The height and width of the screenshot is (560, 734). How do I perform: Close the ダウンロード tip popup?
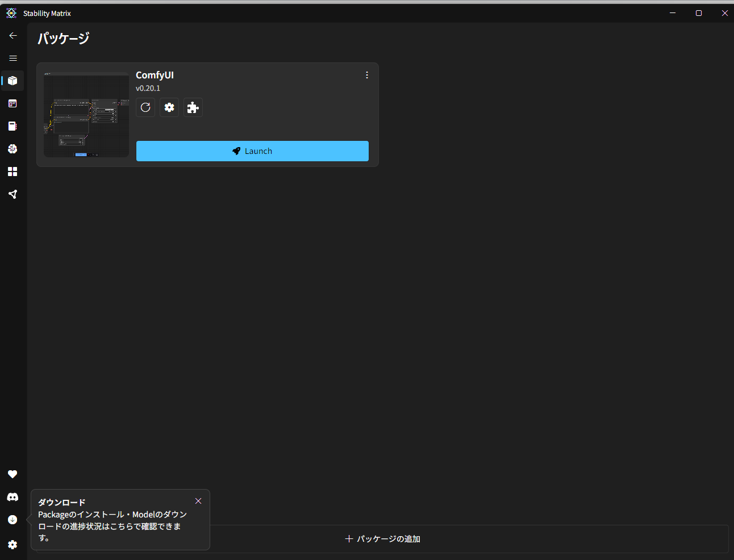pyautogui.click(x=198, y=501)
